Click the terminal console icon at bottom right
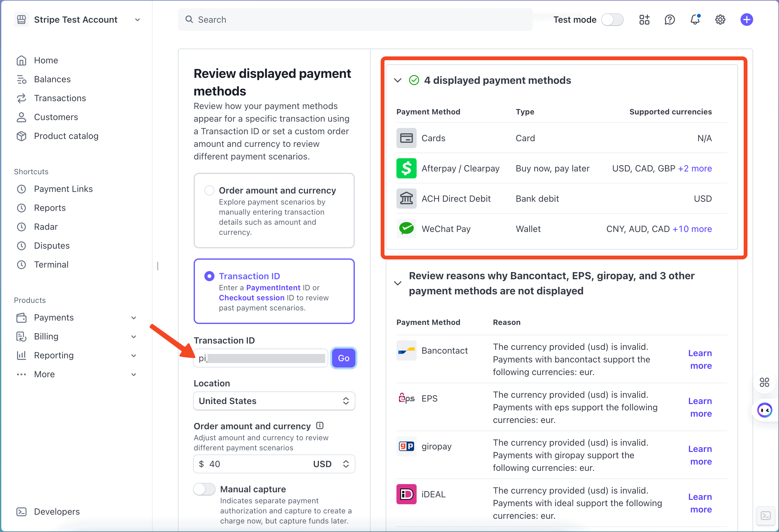The width and height of the screenshot is (779, 532). tap(765, 516)
